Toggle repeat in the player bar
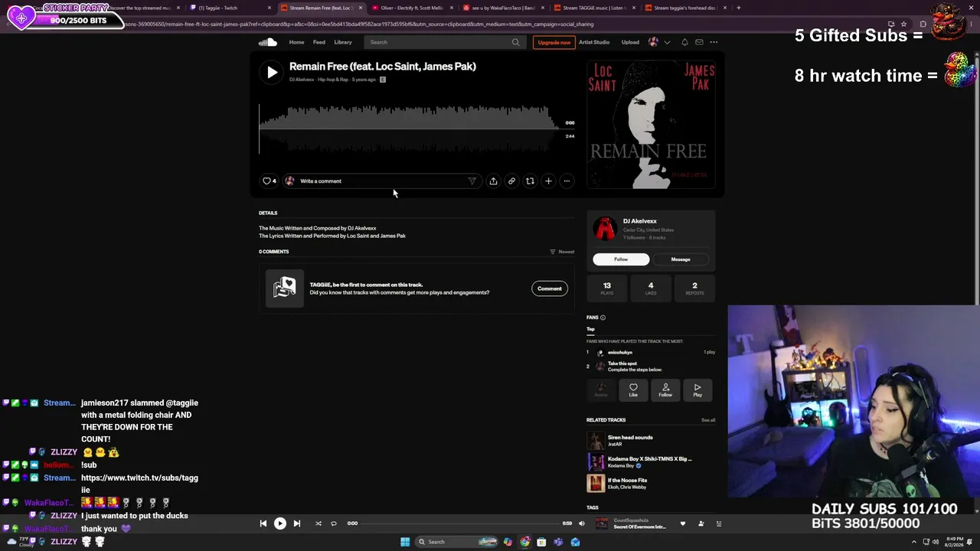Screen dimensions: 980x551 334,523
